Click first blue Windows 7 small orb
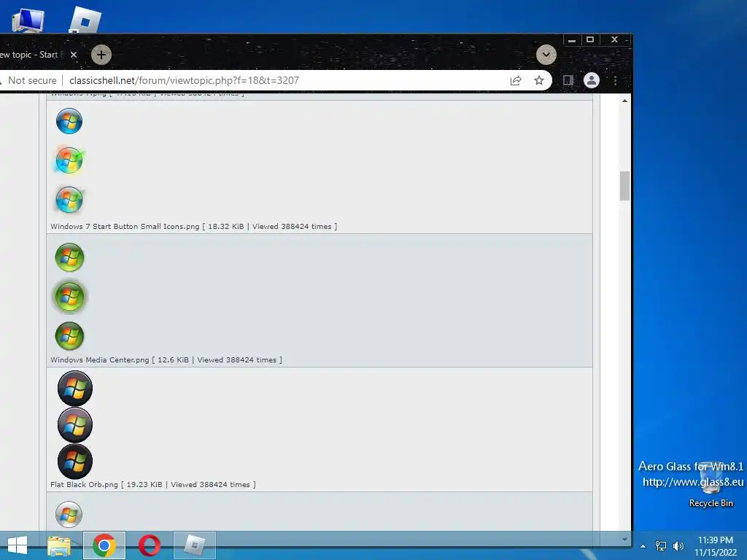 tap(69, 121)
